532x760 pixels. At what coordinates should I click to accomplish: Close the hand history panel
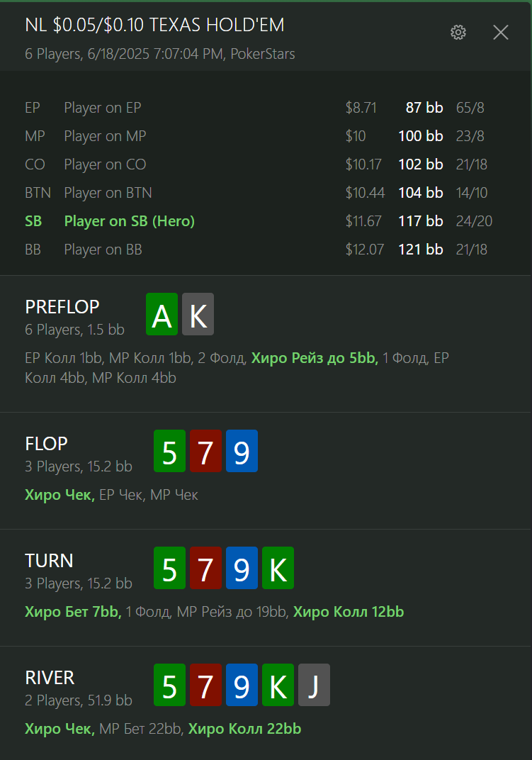click(501, 33)
